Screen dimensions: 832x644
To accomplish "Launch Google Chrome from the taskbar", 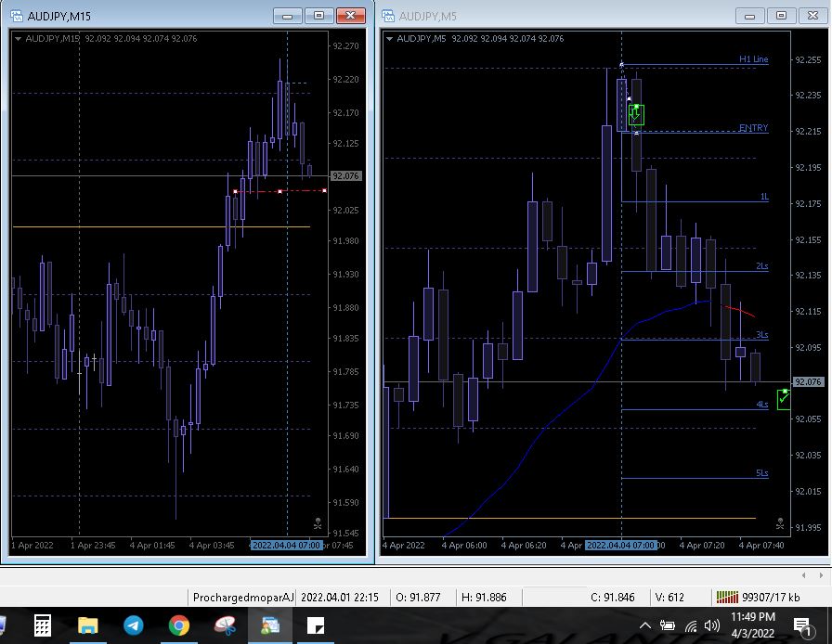I will (179, 626).
